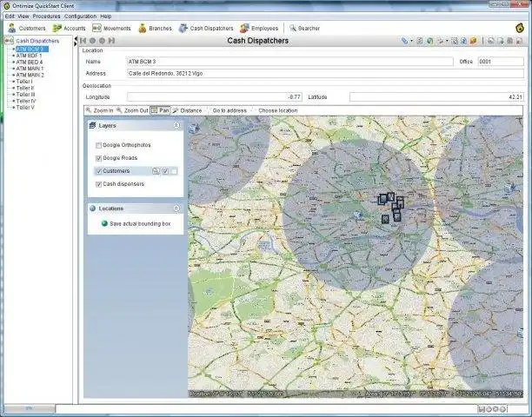Select ATM BDF 1 in tree

coord(29,56)
